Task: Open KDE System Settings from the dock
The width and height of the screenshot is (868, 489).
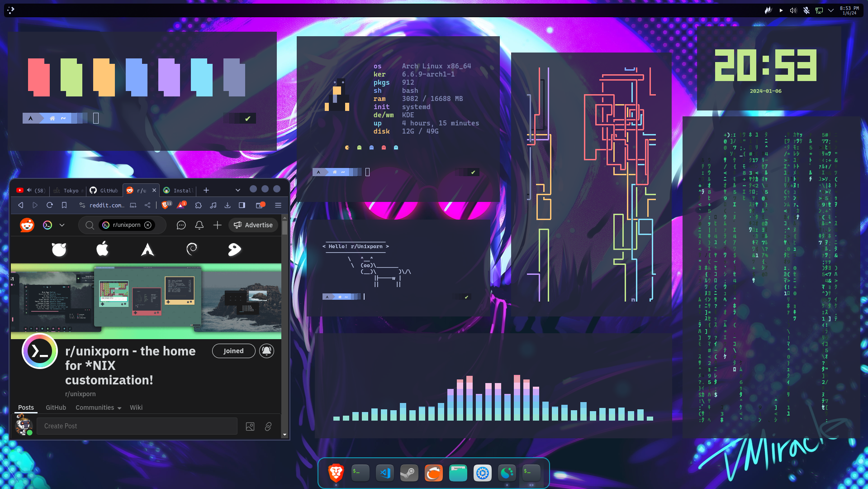Action: [482, 472]
